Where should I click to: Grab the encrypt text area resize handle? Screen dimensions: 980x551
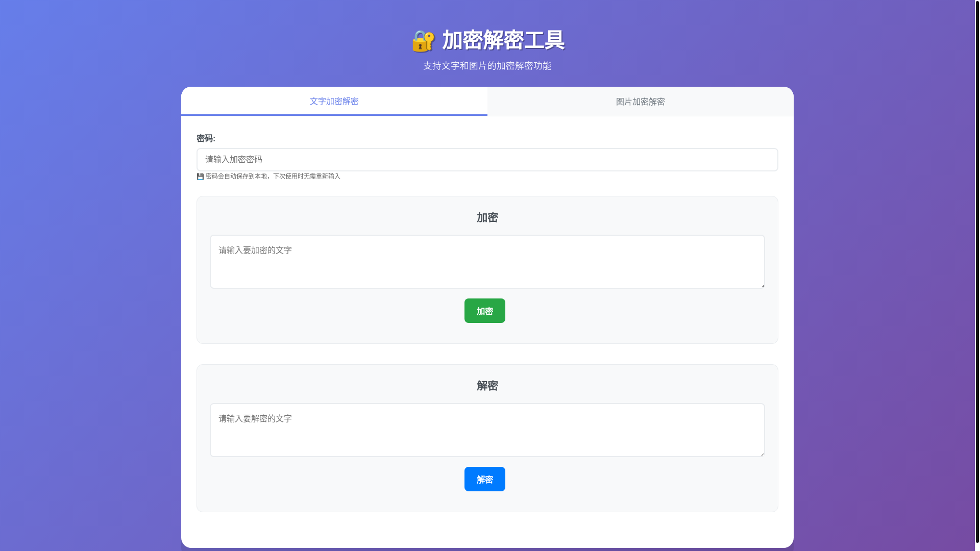click(x=762, y=286)
